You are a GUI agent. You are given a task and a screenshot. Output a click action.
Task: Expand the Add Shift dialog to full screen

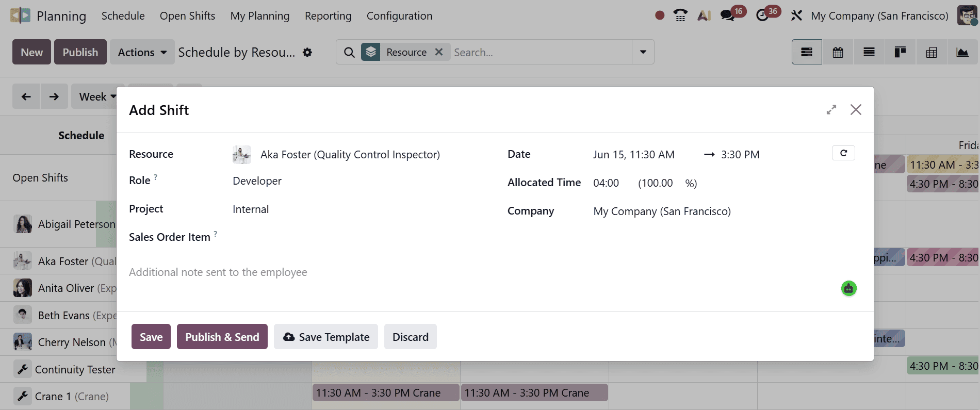(x=831, y=110)
